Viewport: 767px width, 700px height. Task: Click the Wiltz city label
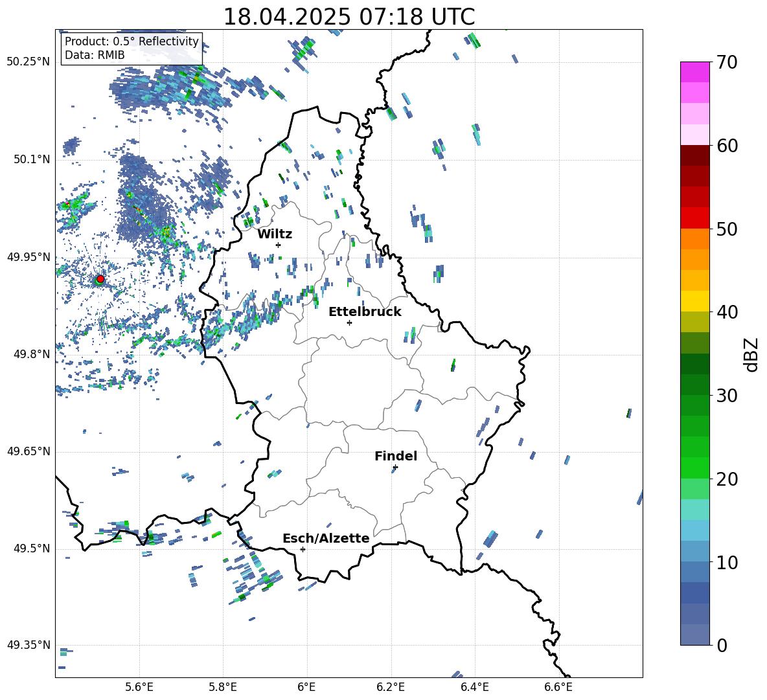coord(275,234)
